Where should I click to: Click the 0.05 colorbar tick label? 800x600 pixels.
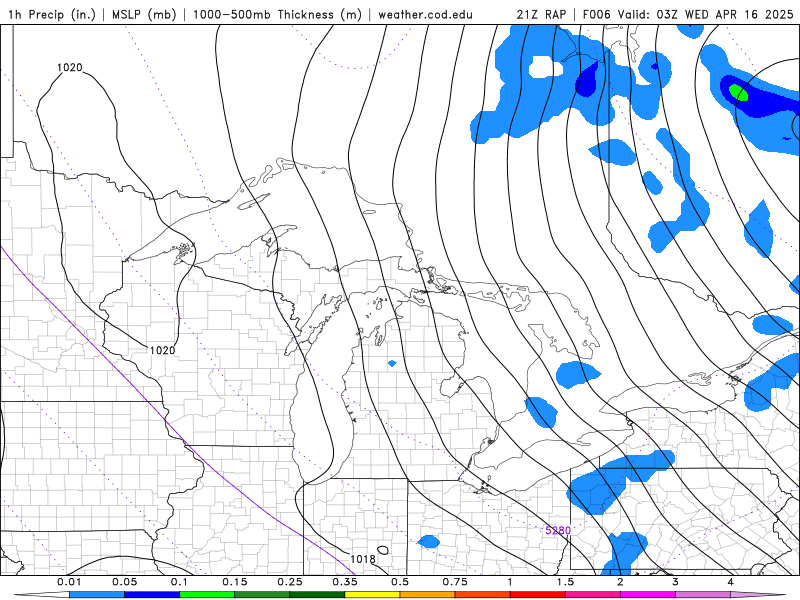tap(124, 582)
